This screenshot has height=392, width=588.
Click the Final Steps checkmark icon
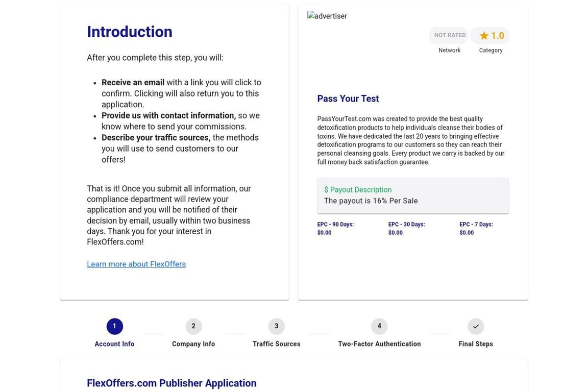[476, 326]
